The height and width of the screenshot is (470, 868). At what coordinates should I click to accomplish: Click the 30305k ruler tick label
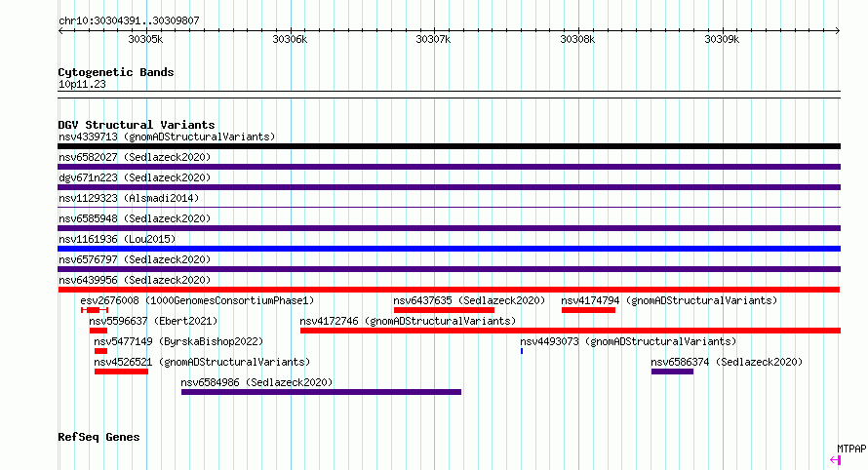[x=145, y=39]
